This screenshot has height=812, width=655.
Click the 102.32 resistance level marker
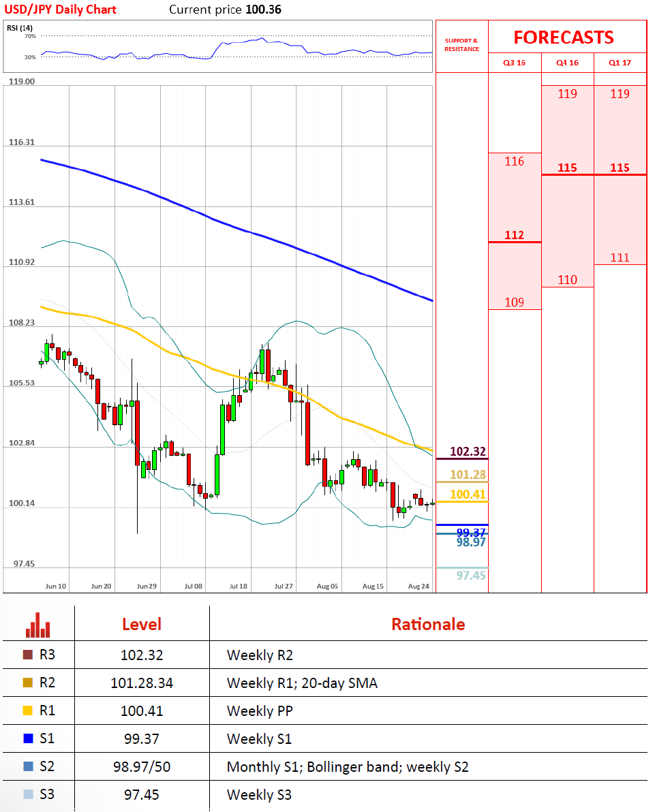tap(468, 452)
